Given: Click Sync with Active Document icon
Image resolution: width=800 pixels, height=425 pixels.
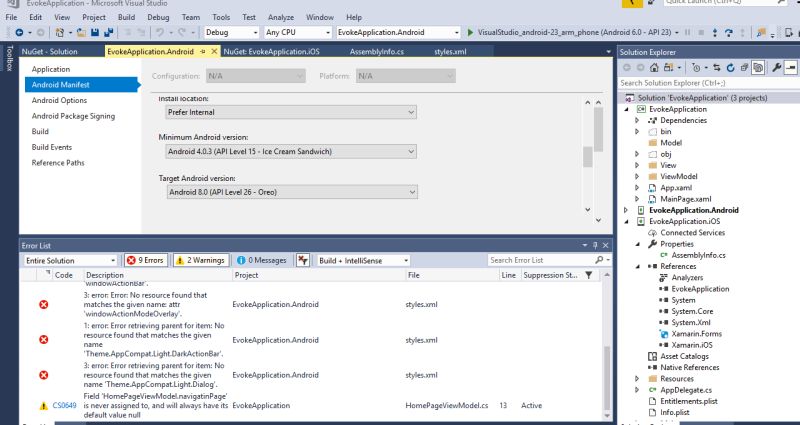Looking at the screenshot, I should 717,67.
